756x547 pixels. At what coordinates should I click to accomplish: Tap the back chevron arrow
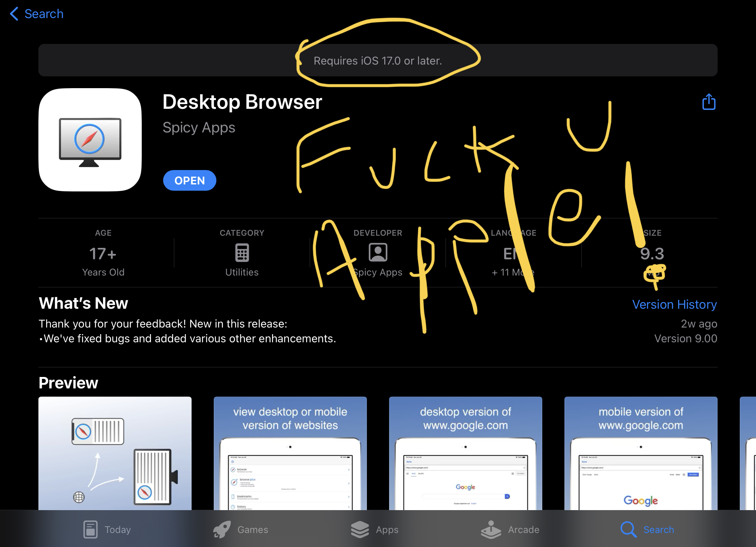coord(14,14)
